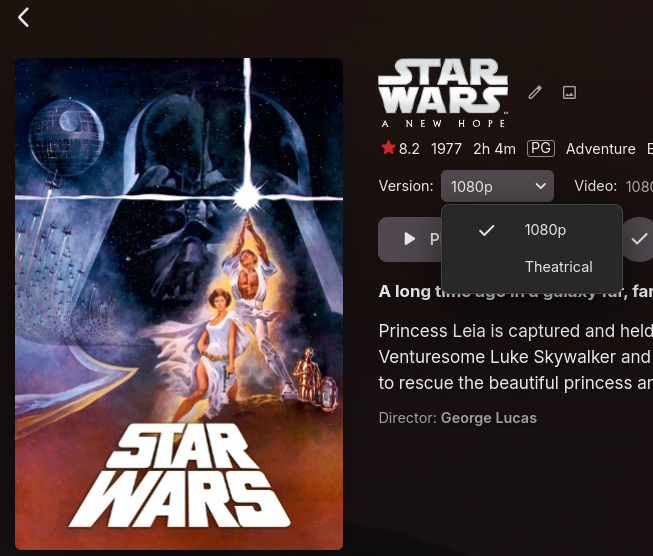This screenshot has width=653, height=556.
Task: Click the 8.2 rating score
Action: [x=409, y=149]
